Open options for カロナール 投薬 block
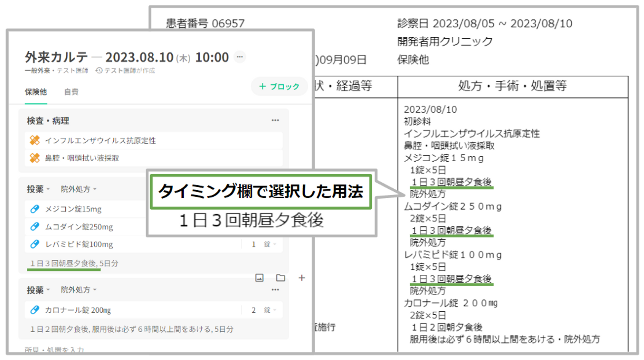Image resolution: width=644 pixels, height=360 pixels. point(275,290)
